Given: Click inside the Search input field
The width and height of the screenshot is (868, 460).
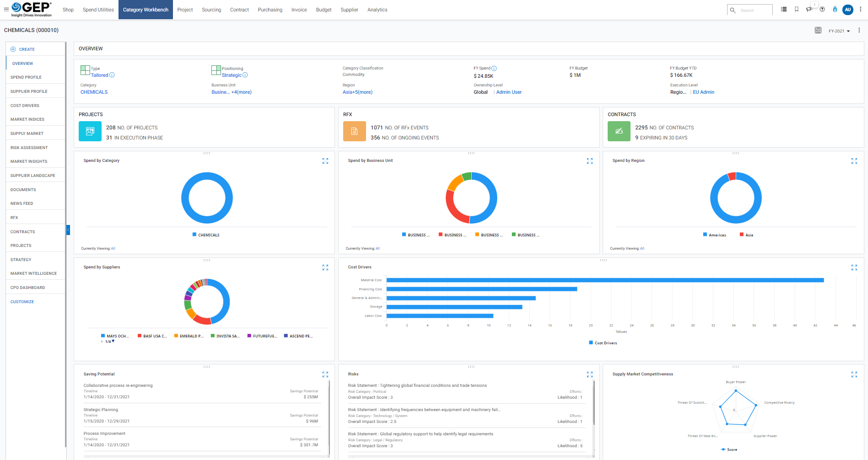Looking at the screenshot, I should (x=754, y=10).
